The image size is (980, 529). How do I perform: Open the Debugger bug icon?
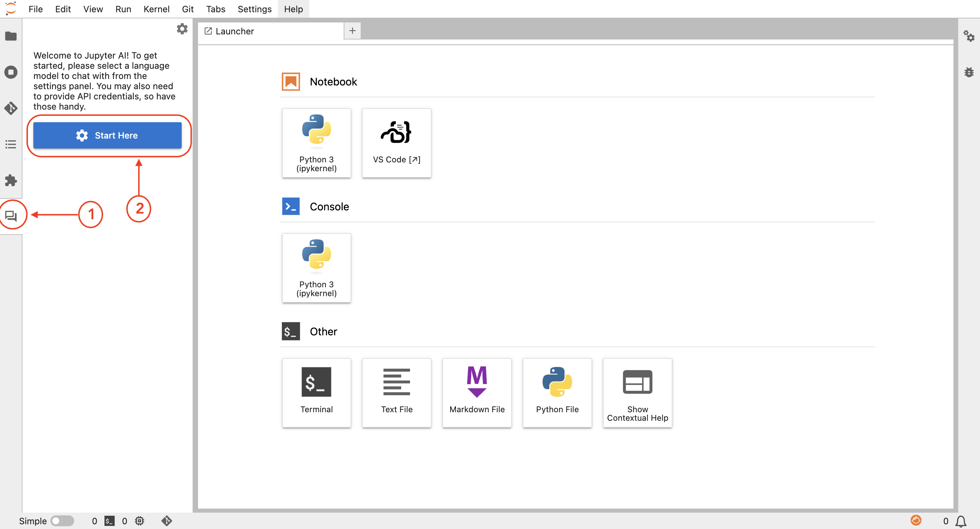pos(968,72)
